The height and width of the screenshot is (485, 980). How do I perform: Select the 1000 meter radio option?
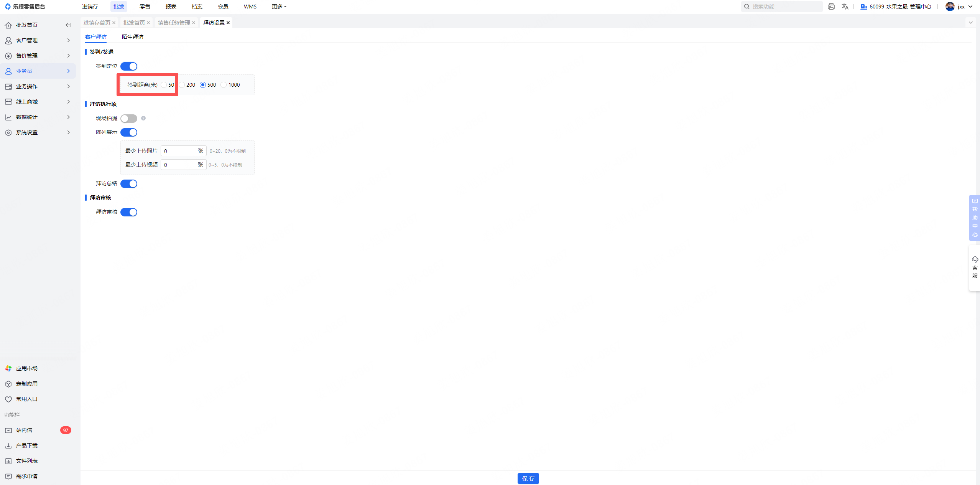(x=224, y=85)
